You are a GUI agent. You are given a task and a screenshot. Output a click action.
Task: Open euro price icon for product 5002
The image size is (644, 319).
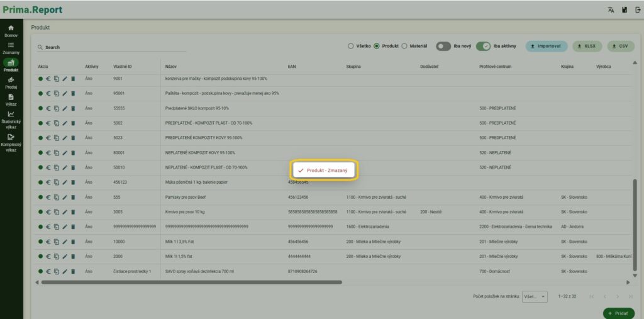tap(48, 123)
